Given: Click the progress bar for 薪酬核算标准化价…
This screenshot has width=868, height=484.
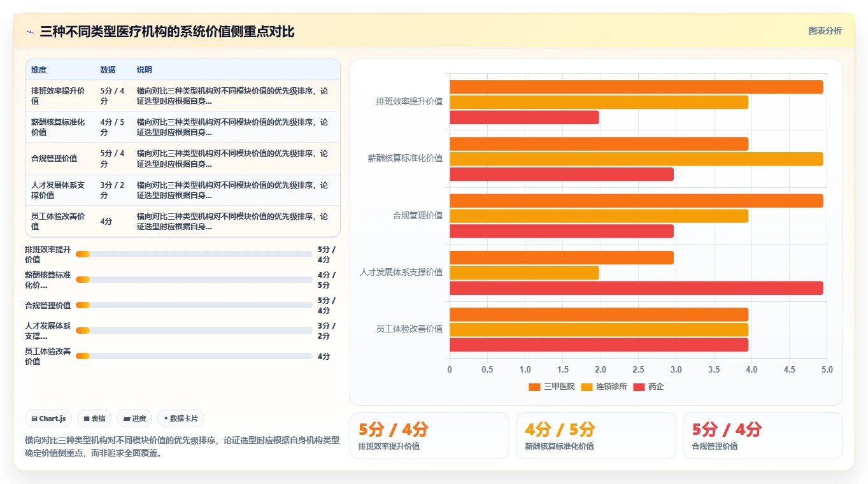Looking at the screenshot, I should tap(194, 280).
